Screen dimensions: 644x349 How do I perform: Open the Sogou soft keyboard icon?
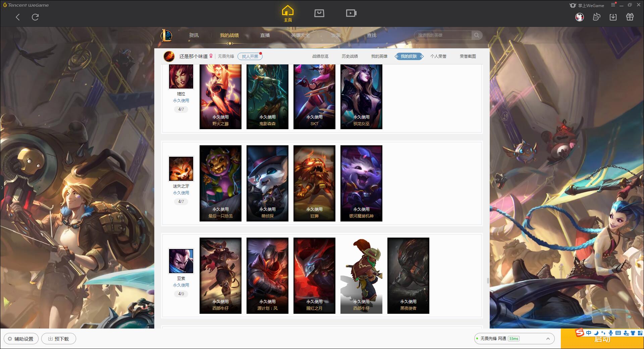tap(618, 333)
